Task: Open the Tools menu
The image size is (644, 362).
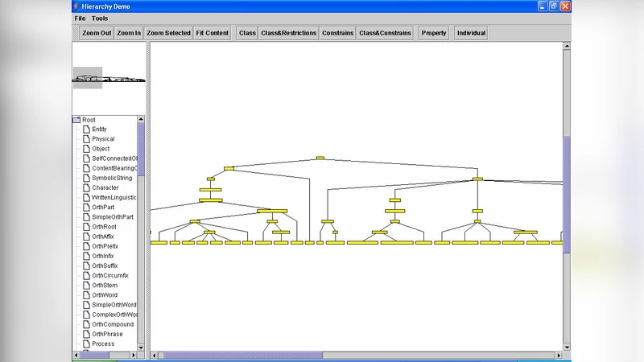Action: point(100,18)
